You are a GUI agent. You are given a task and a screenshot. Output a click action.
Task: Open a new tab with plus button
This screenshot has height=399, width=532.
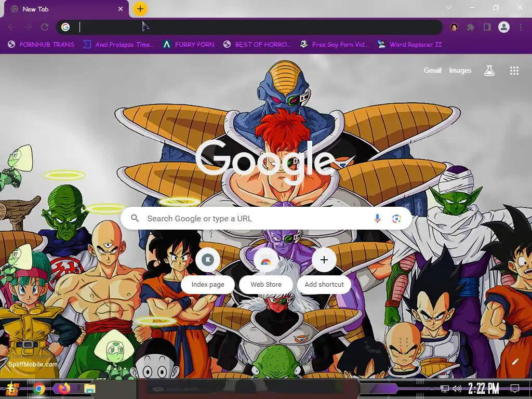pos(140,9)
